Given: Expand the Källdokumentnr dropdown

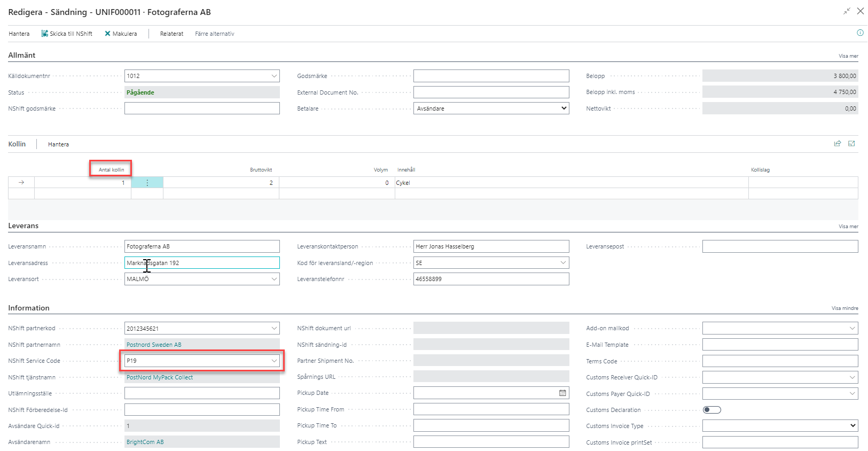Looking at the screenshot, I should (274, 76).
